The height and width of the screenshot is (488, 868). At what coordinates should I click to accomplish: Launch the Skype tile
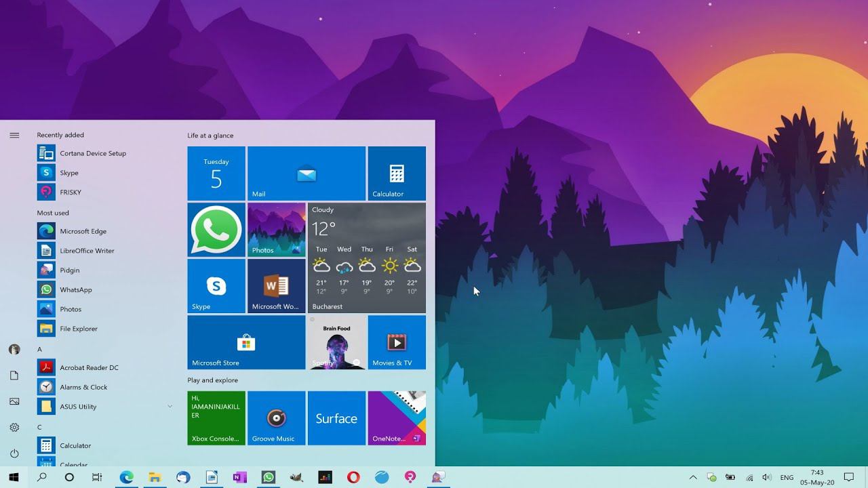(216, 286)
